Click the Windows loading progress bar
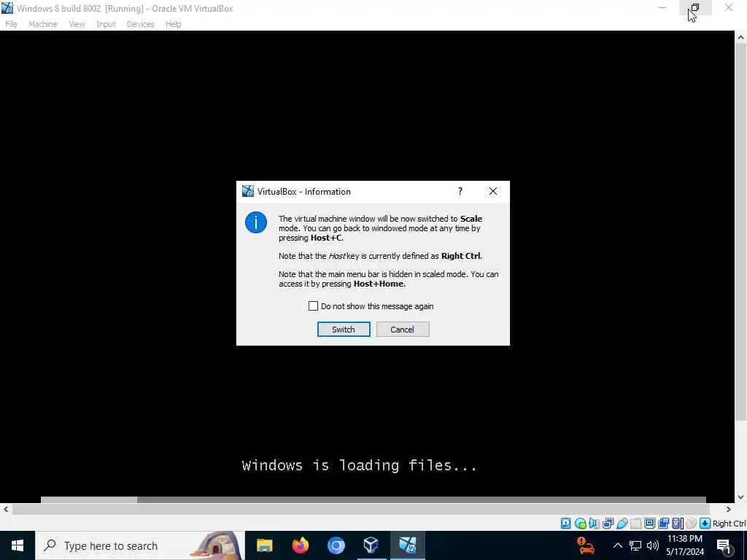The height and width of the screenshot is (560, 747). [x=373, y=499]
